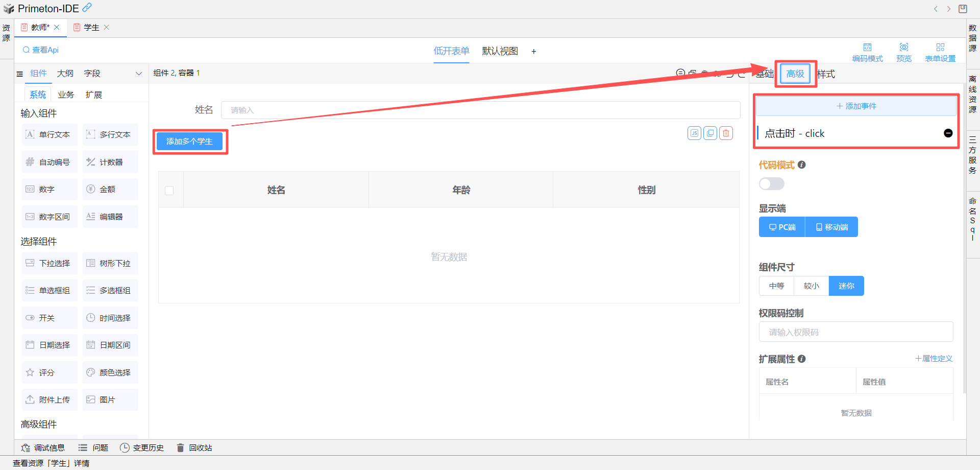The height and width of the screenshot is (470, 980).
Task: Pick the 计数器 component
Action: (110, 162)
